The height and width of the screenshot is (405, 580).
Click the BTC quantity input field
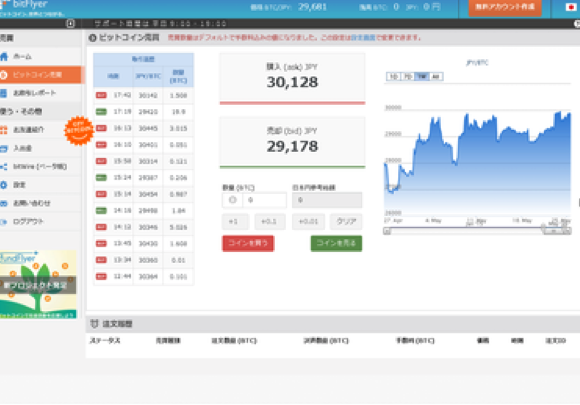[264, 200]
